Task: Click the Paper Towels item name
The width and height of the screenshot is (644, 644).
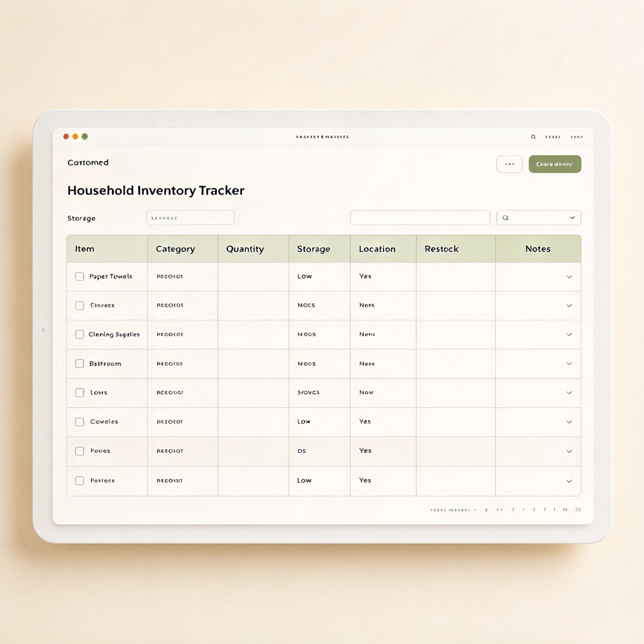Action: coord(111,277)
